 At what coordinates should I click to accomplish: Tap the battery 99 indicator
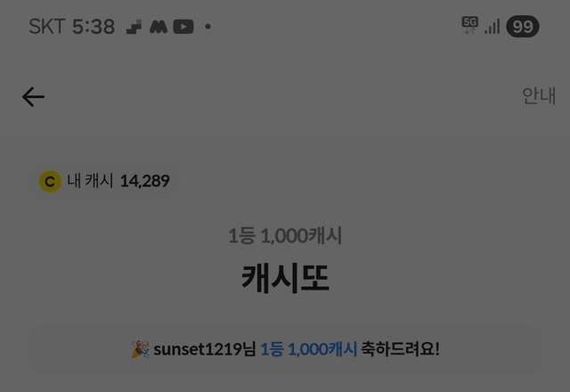click(523, 27)
